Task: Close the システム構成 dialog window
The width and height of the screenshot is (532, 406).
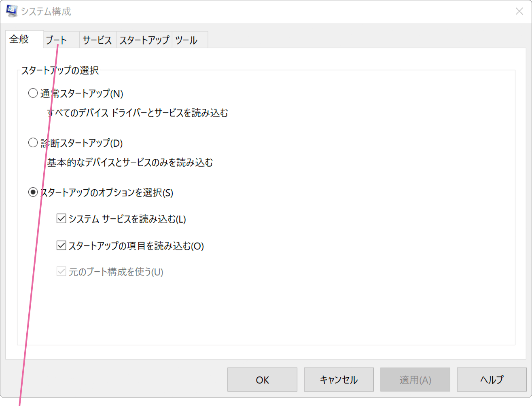Action: pyautogui.click(x=519, y=11)
